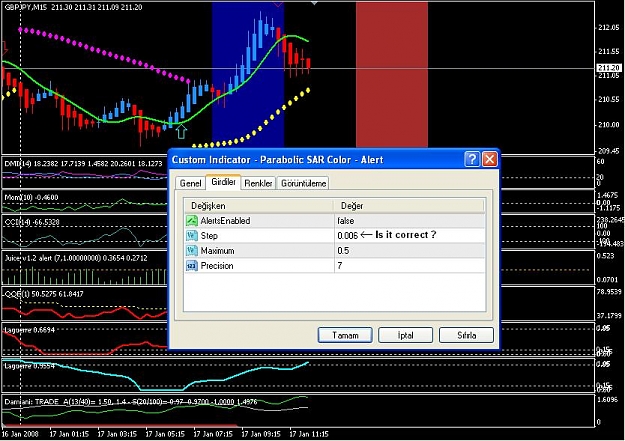Close the Custom Indicator dialog
Viewport: 625px width, 441px height.
489,159
